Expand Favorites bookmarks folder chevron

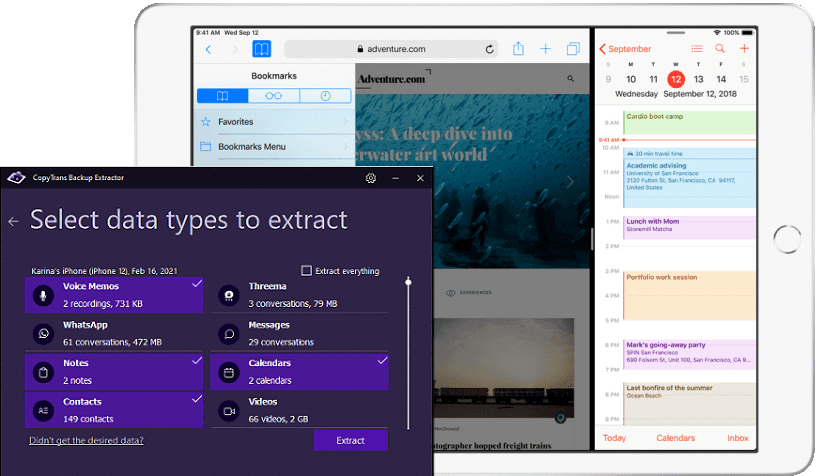pyautogui.click(x=346, y=122)
